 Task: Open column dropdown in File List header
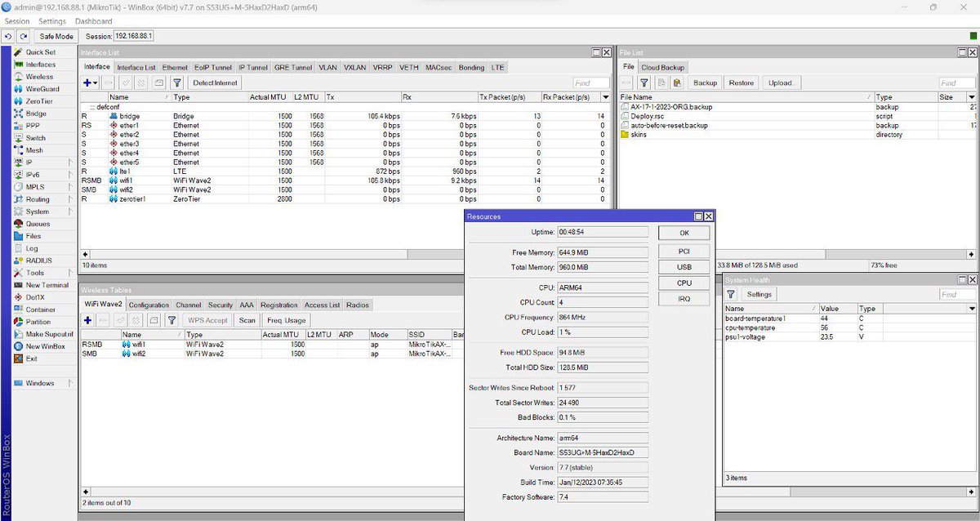972,97
